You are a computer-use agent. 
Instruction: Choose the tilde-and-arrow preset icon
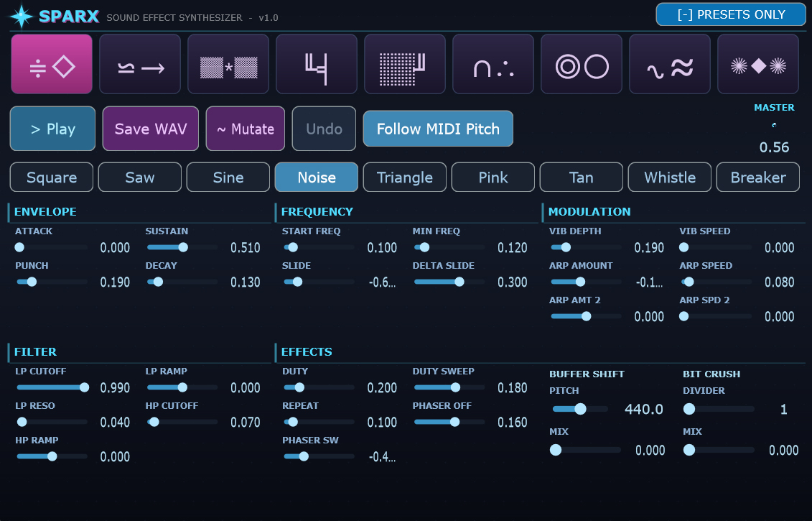(140, 64)
